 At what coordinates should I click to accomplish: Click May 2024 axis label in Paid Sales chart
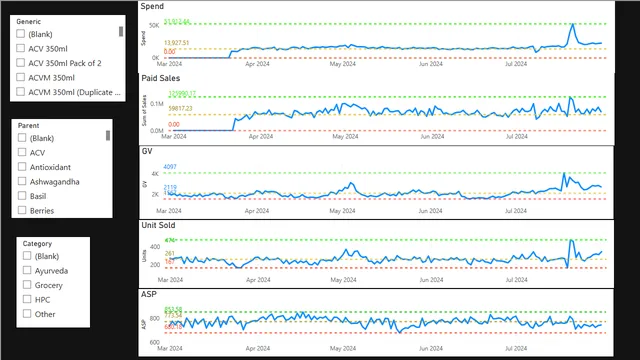pos(345,137)
